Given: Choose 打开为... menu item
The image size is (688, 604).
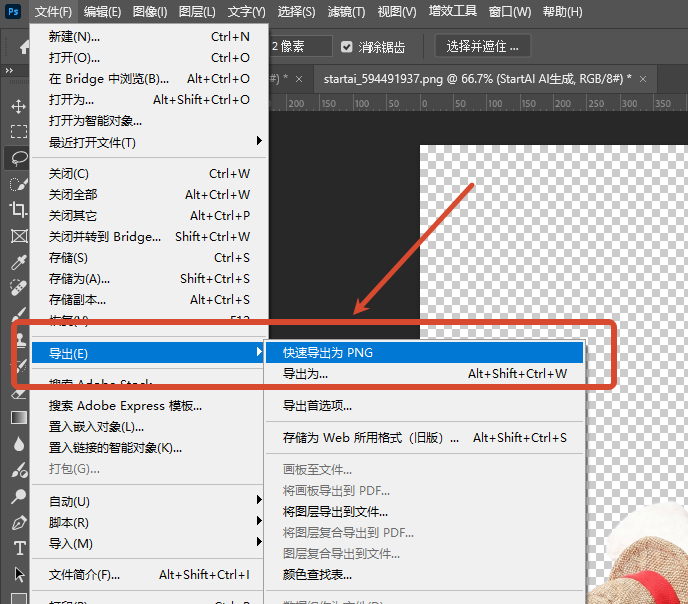Looking at the screenshot, I should coord(149,100).
